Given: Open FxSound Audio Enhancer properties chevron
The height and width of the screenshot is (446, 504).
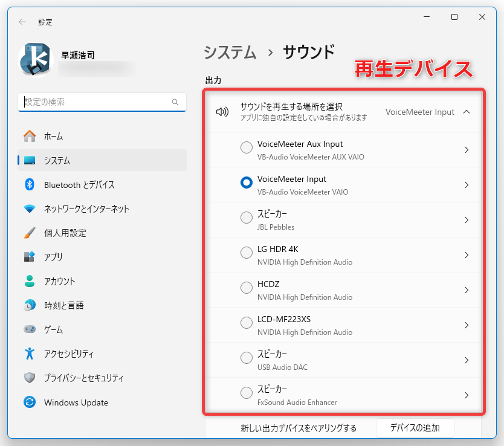Looking at the screenshot, I should pyautogui.click(x=467, y=395).
